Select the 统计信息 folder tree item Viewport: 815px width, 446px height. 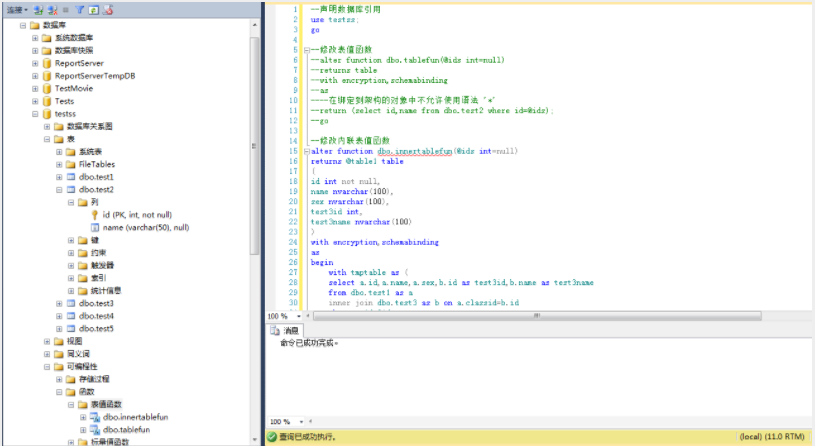(x=106, y=291)
